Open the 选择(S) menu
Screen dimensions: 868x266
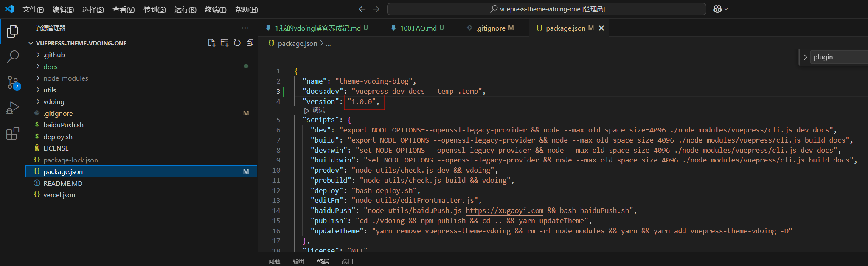tap(93, 9)
